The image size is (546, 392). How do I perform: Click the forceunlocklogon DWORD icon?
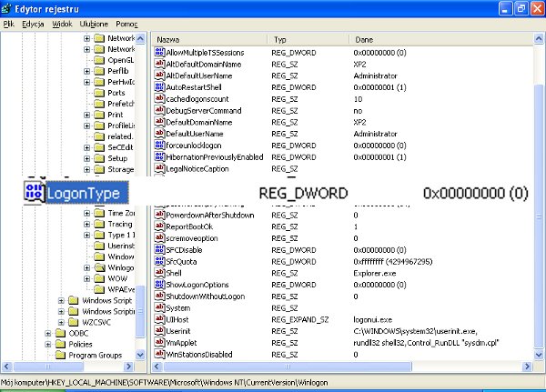[x=159, y=146]
